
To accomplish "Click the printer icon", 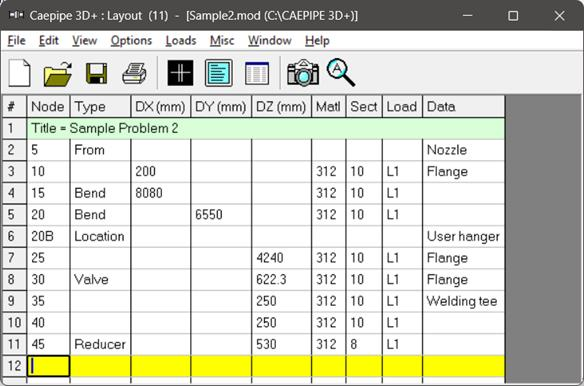I will click(134, 73).
